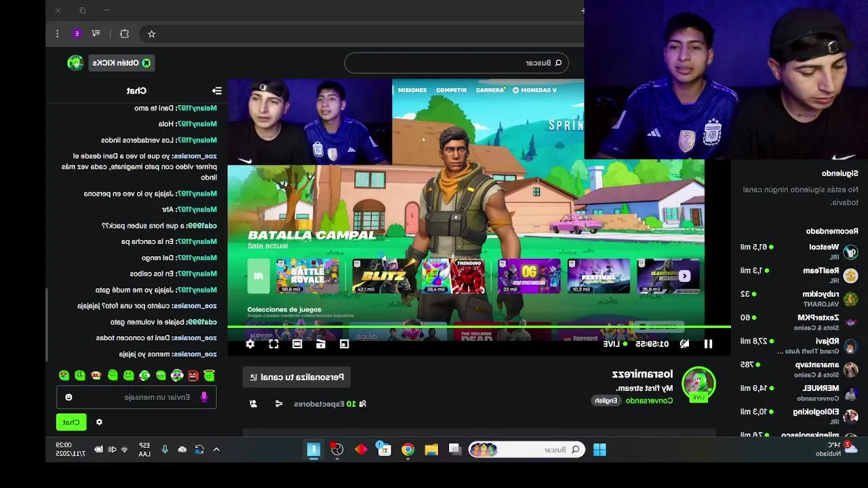Select the Battle Royale game tile
This screenshot has height=488, width=868.
click(307, 276)
